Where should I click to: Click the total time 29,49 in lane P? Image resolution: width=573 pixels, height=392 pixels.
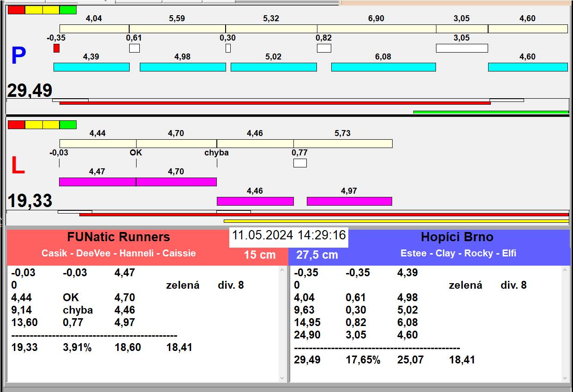click(30, 90)
